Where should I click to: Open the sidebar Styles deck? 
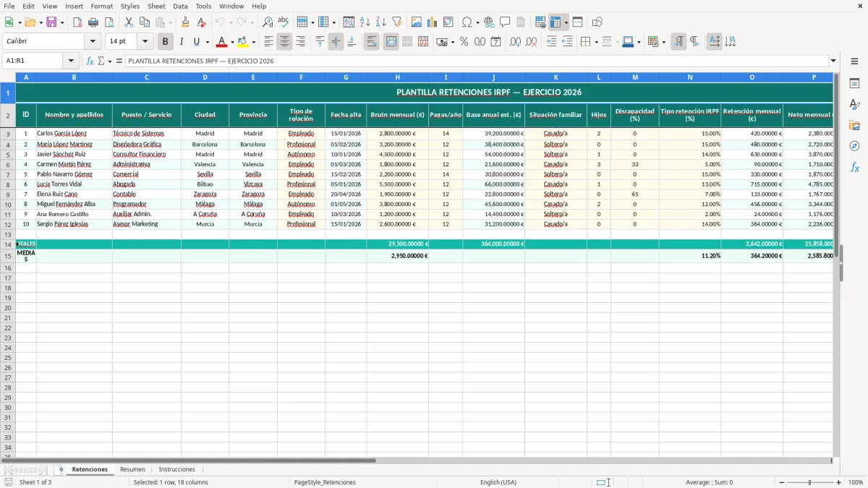click(854, 105)
